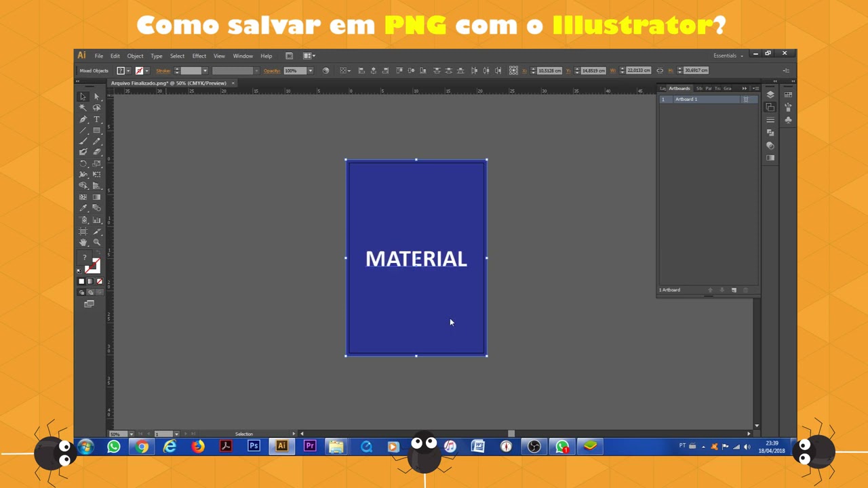Set default fill and stroke
Screen dimensions: 868x488
(x=79, y=270)
